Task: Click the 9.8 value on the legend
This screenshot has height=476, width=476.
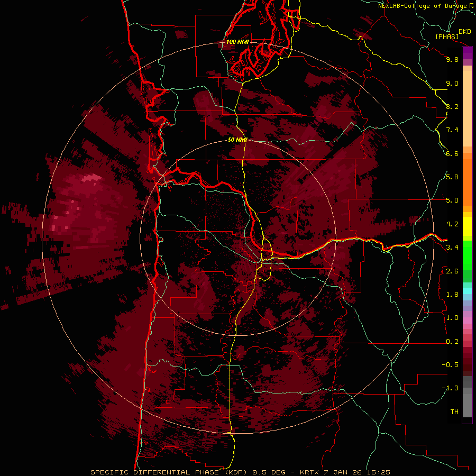Action: [452, 59]
